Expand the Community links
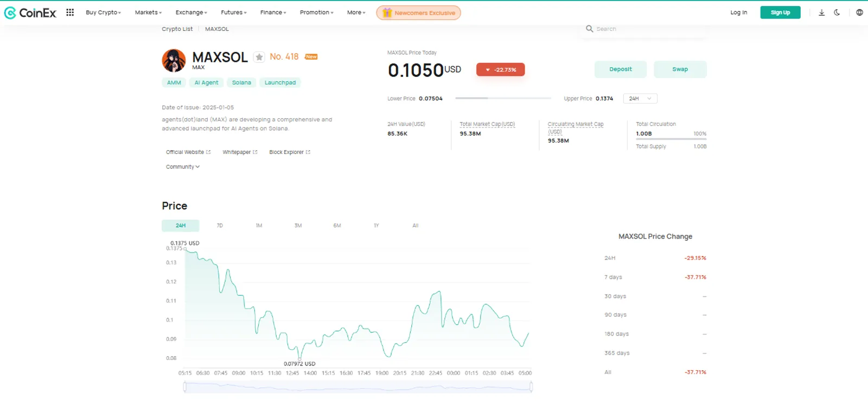Viewport: 868px width, 405px height. 183,167
